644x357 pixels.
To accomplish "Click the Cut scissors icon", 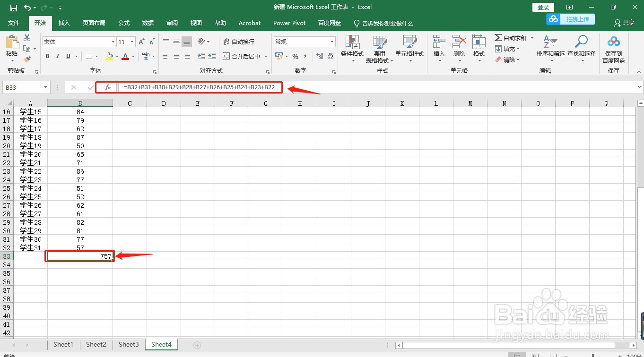I will coord(27,38).
